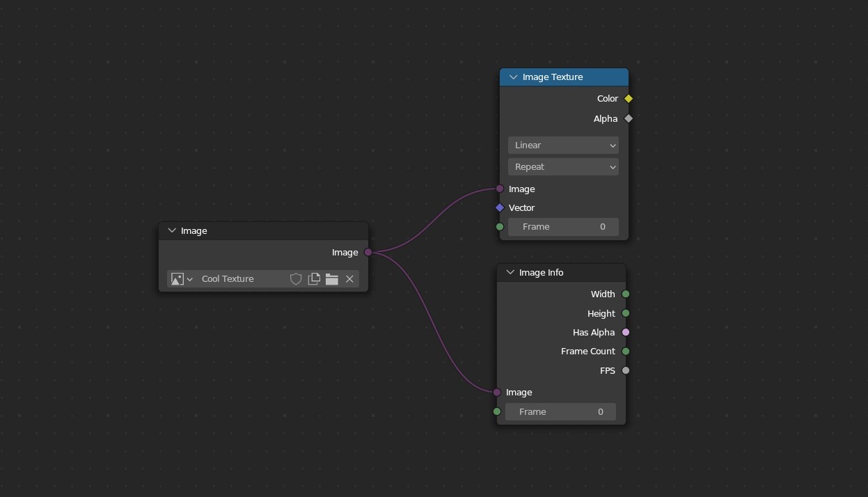Open image file with folder icon

(332, 279)
